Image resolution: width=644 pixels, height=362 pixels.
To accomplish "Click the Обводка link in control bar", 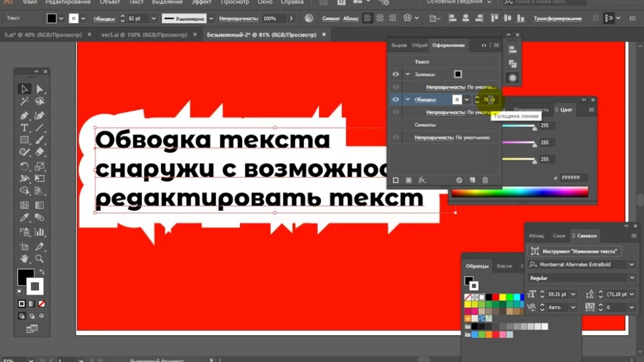I will 104,19.
